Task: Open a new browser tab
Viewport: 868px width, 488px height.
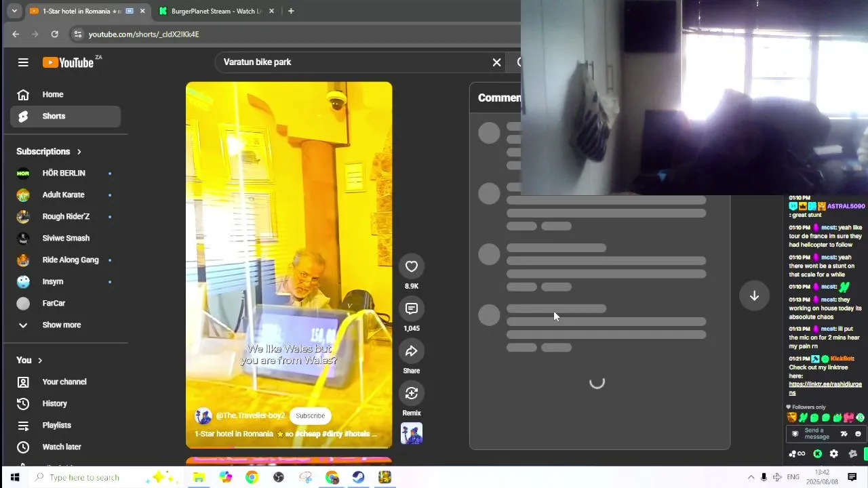Action: (x=291, y=11)
